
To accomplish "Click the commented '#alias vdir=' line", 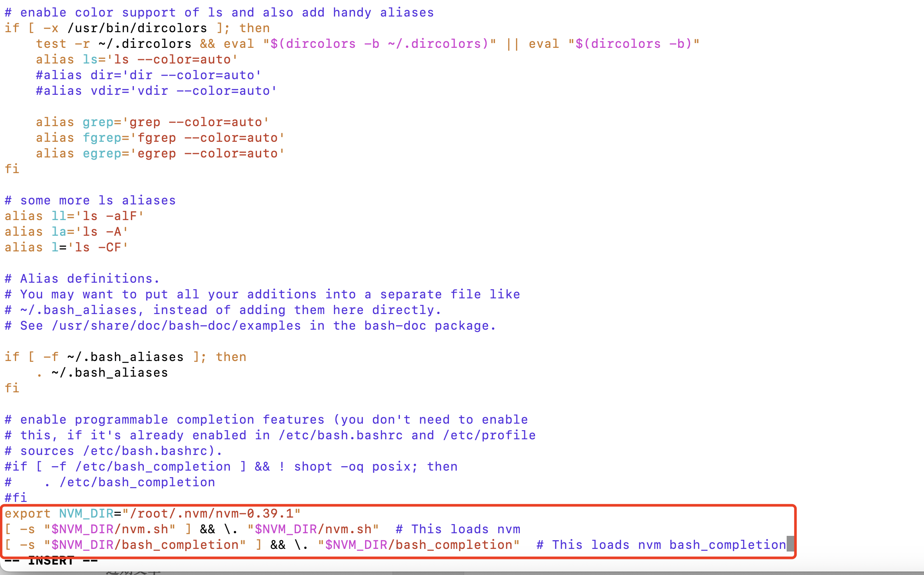I will (x=156, y=91).
